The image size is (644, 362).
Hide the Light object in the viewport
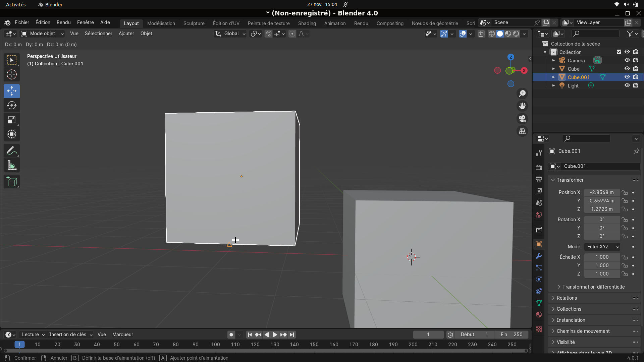(627, 85)
